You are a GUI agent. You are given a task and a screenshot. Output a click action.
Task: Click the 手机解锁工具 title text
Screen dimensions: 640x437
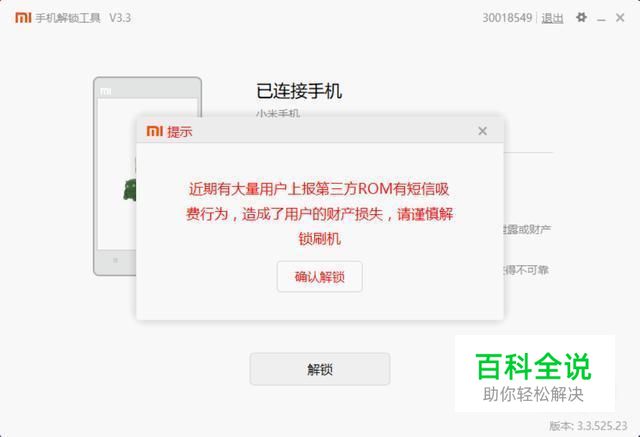(x=68, y=18)
